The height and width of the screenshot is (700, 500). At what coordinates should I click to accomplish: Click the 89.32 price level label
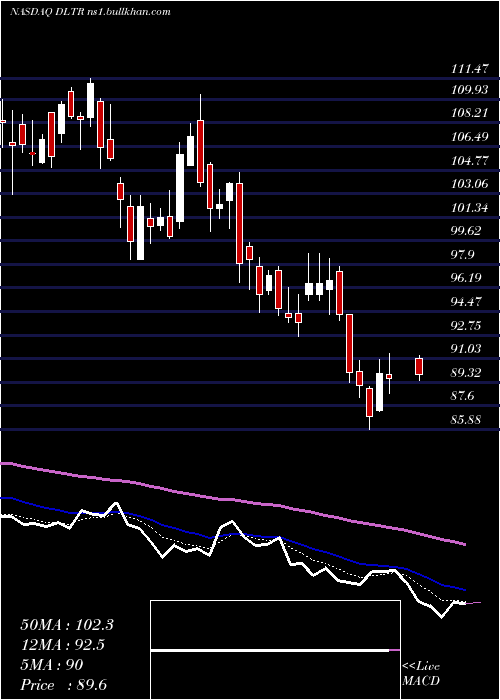coord(466,372)
